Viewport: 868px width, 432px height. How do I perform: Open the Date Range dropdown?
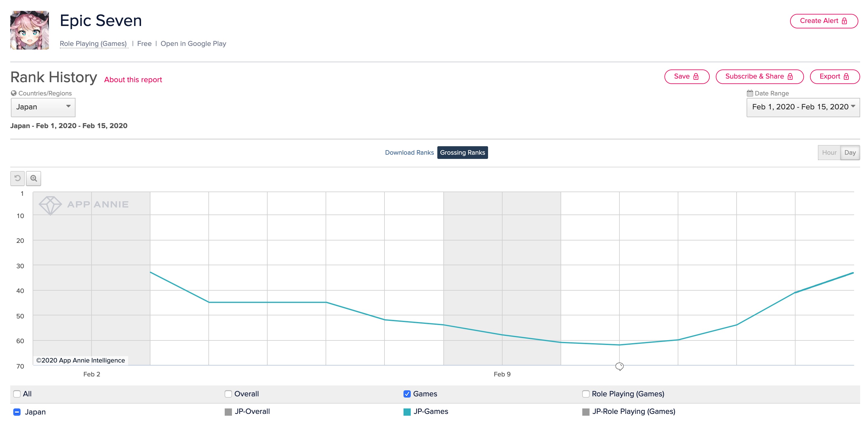tap(803, 107)
